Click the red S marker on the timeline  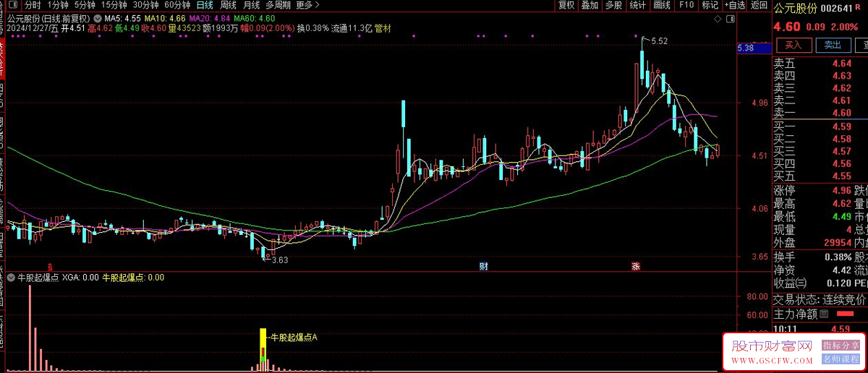[49, 266]
